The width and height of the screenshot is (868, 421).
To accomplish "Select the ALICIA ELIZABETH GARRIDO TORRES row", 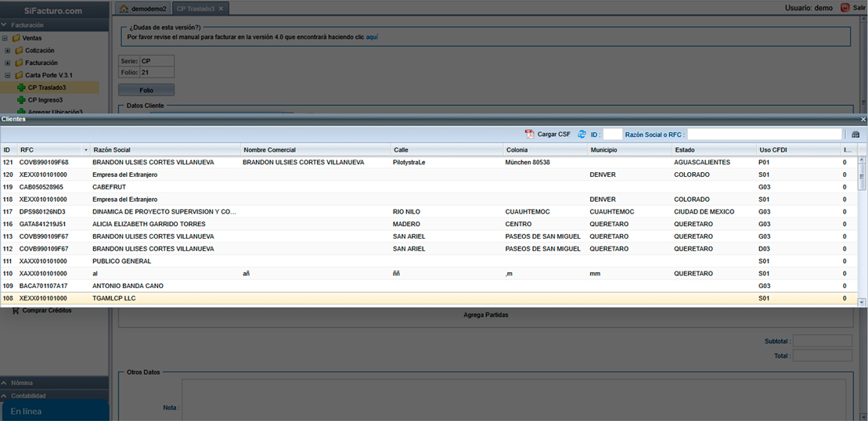I will click(149, 224).
